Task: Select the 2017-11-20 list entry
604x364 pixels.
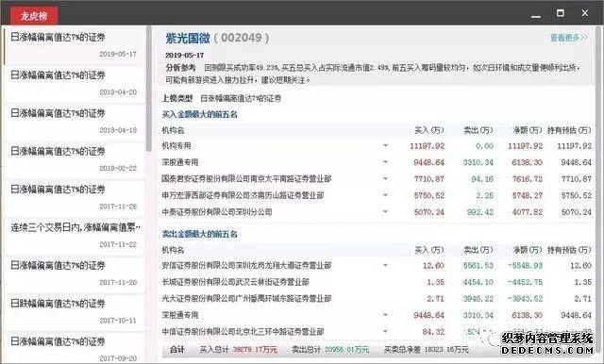Action: coord(74,274)
